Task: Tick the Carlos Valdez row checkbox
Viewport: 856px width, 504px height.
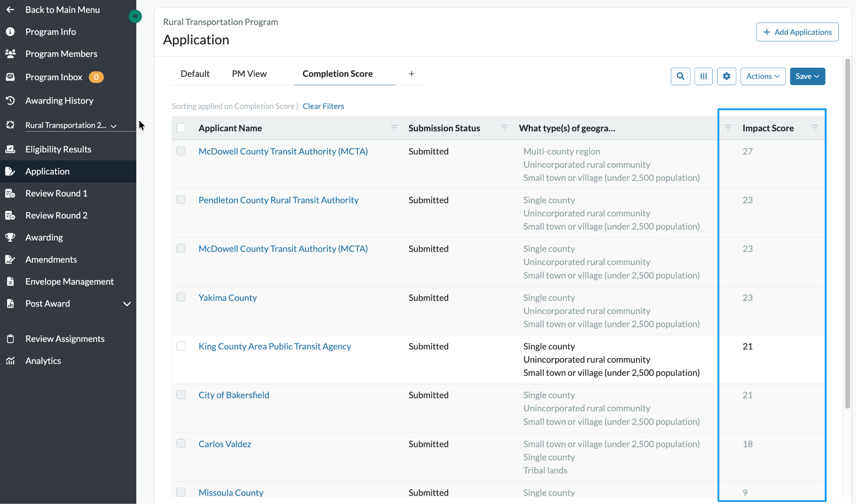Action: (181, 443)
